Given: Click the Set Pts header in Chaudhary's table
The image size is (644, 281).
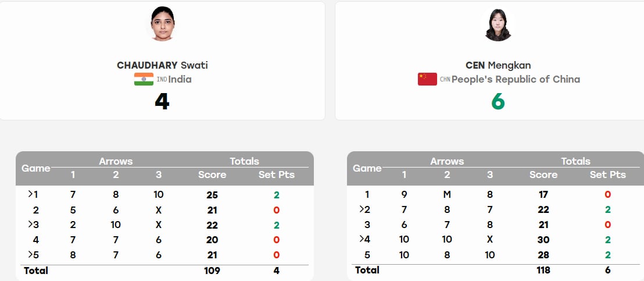Looking at the screenshot, I should point(277,175).
